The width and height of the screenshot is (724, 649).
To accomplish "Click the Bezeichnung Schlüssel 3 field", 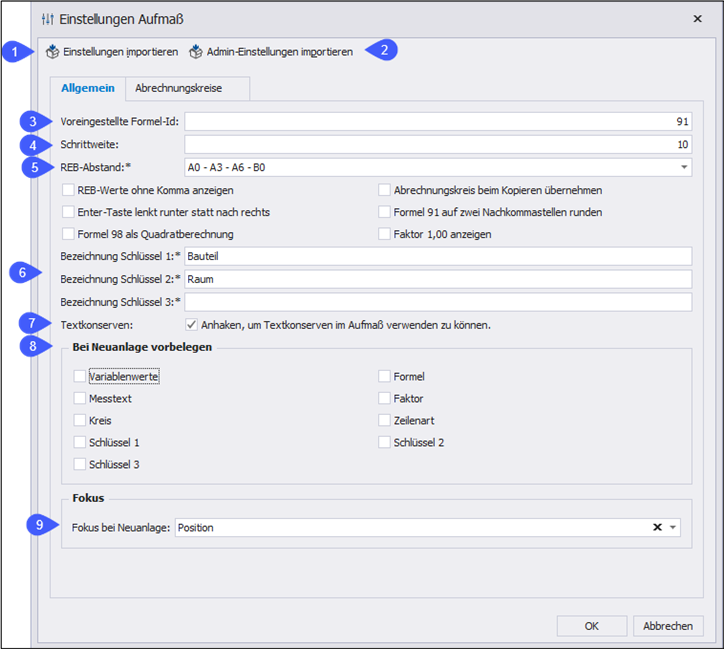I will pos(437,301).
